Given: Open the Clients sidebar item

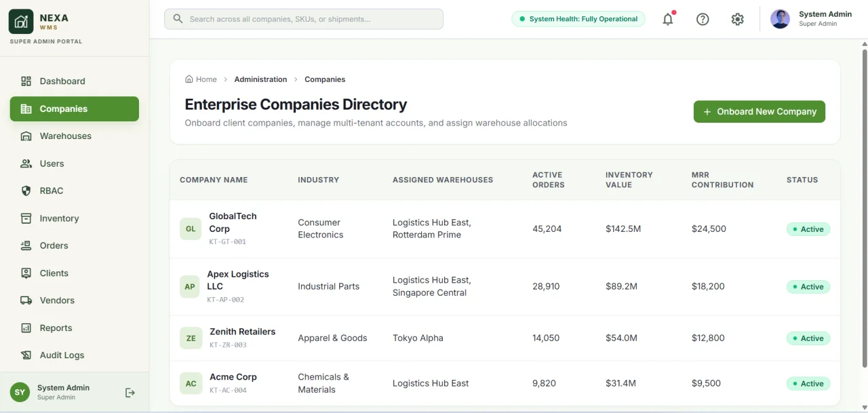Looking at the screenshot, I should (x=75, y=273).
